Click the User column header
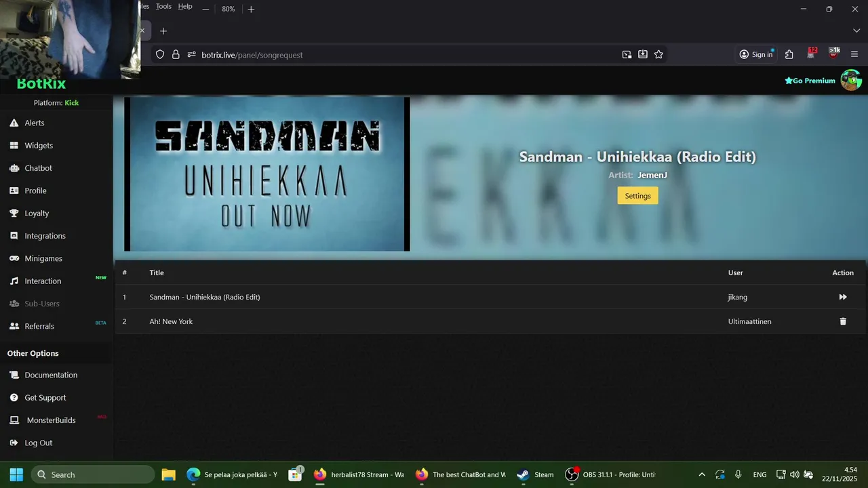The width and height of the screenshot is (868, 488). point(736,272)
